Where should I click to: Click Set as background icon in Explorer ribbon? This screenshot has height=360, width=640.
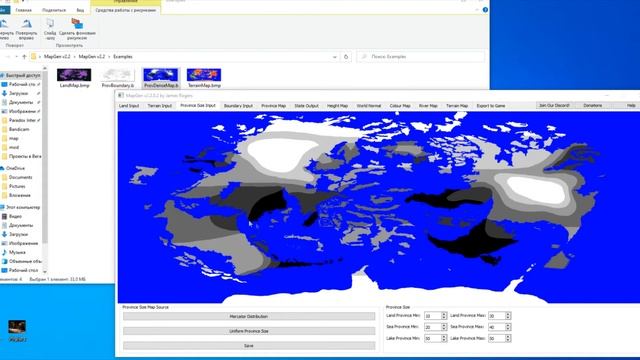coord(77,23)
